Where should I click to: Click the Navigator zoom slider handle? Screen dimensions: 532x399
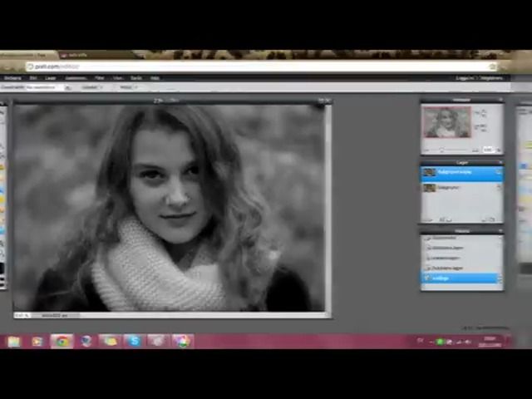click(441, 150)
